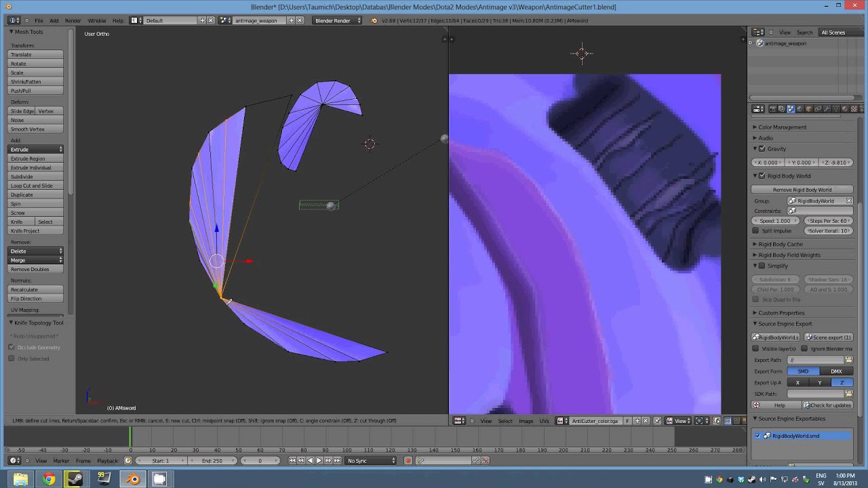Toggle the Gravity checkbox

click(762, 149)
